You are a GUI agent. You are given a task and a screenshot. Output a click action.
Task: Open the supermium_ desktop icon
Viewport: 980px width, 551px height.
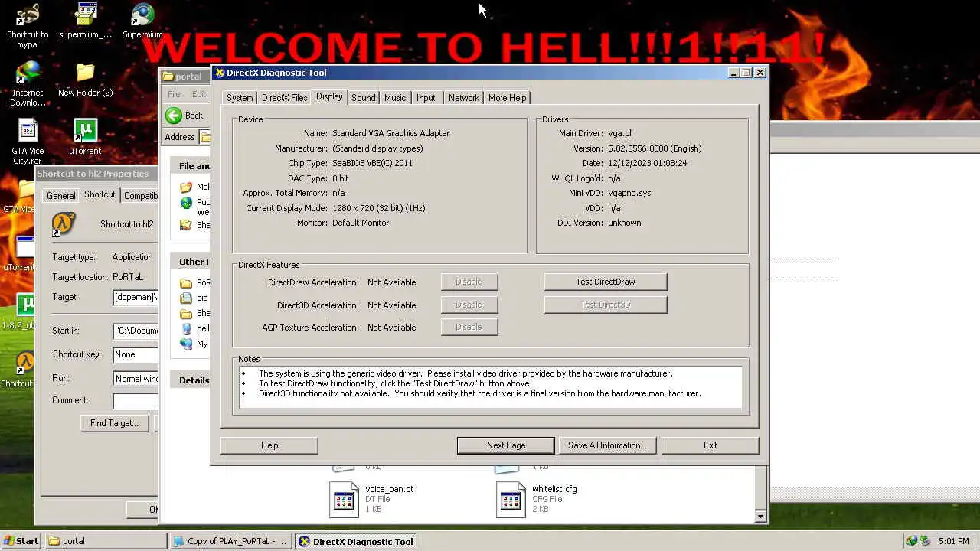point(85,21)
